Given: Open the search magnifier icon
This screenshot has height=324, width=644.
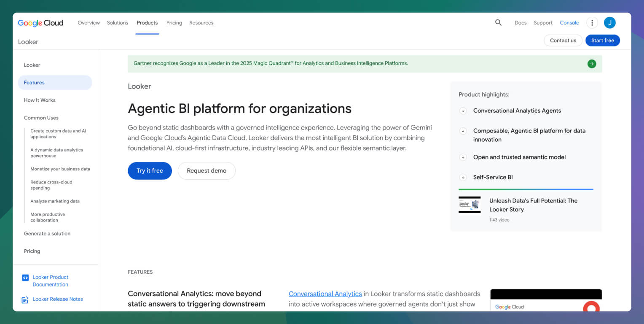Looking at the screenshot, I should 498,23.
